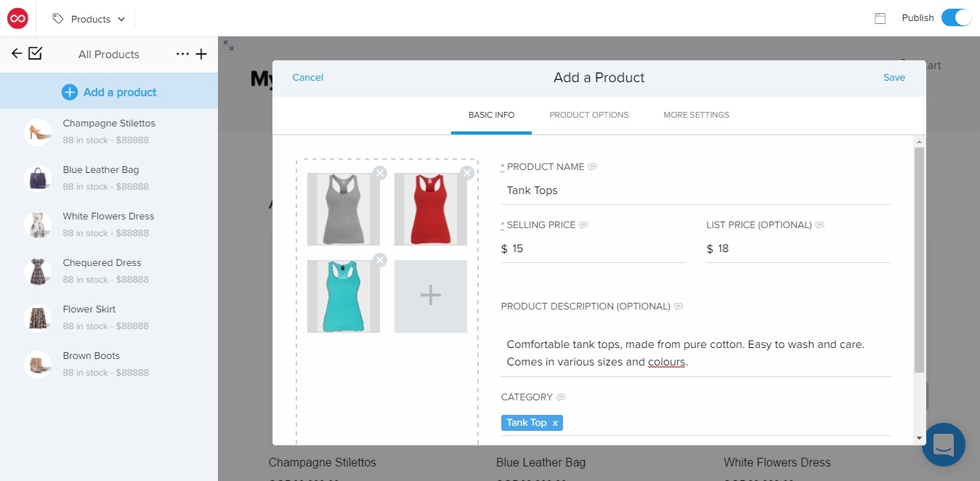Click the product description text area
This screenshot has width=980, height=481.
(696, 352)
